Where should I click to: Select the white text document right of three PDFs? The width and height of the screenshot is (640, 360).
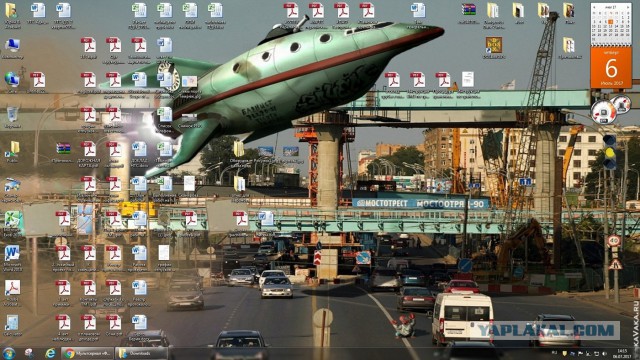pyautogui.click(x=468, y=85)
